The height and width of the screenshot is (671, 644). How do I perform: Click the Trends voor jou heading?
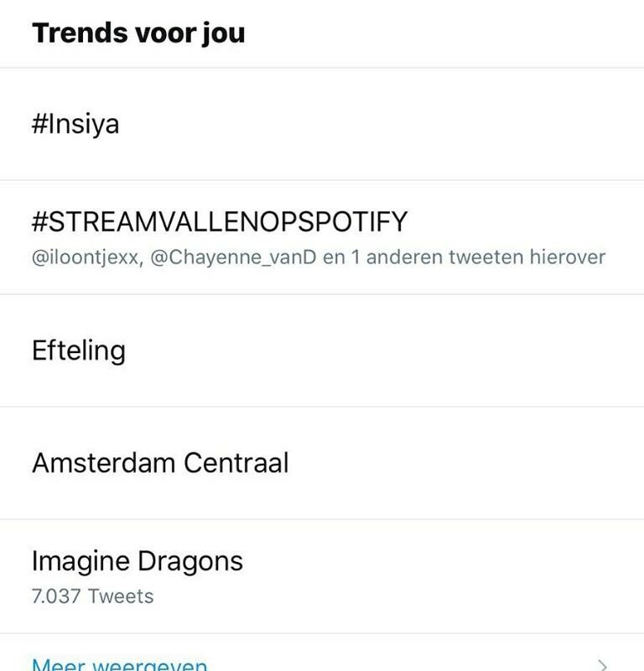(x=138, y=33)
